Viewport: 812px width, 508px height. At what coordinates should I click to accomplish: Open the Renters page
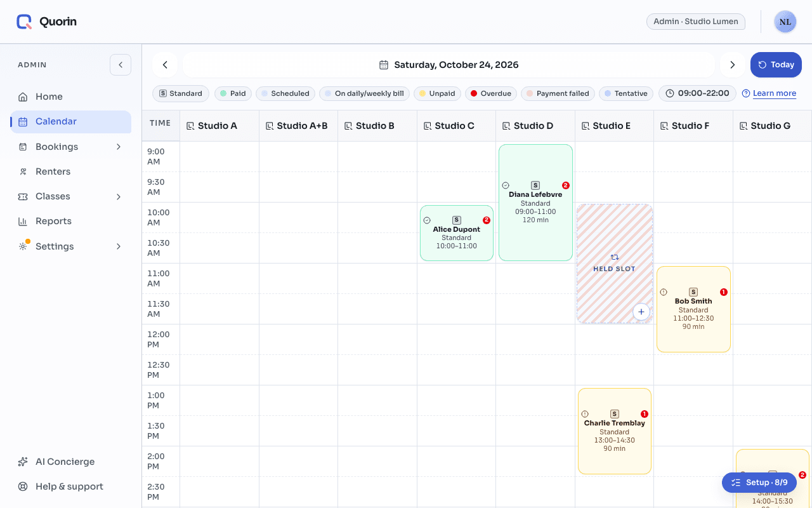pyautogui.click(x=71, y=171)
